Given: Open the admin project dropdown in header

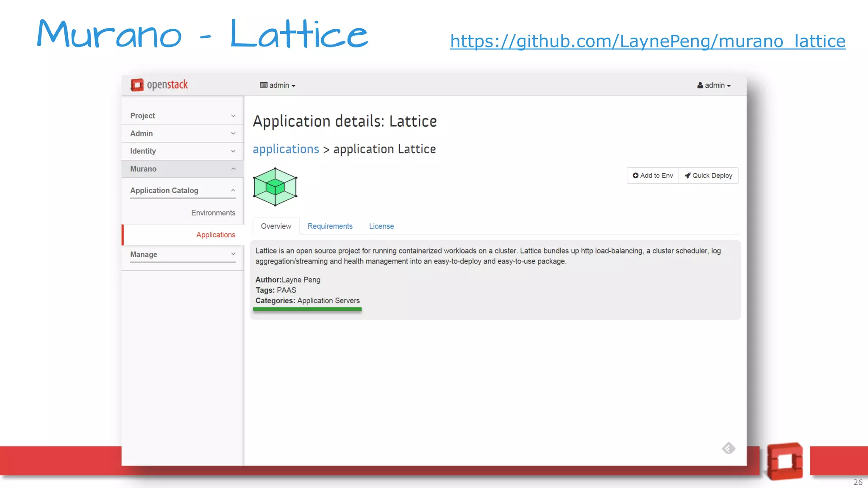Looking at the screenshot, I should coord(278,85).
